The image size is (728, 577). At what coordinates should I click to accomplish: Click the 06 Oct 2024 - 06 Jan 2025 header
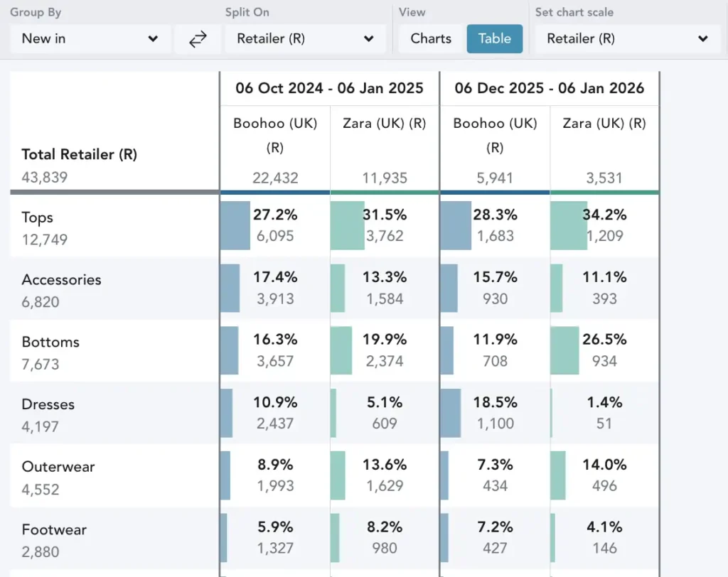pos(329,88)
